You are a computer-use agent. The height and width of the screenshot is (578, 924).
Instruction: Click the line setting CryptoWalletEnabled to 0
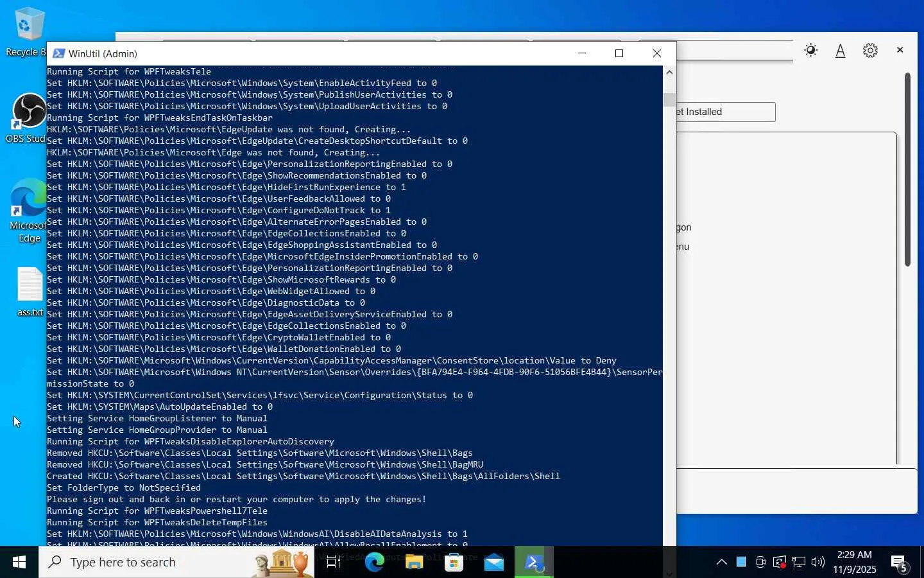click(219, 337)
